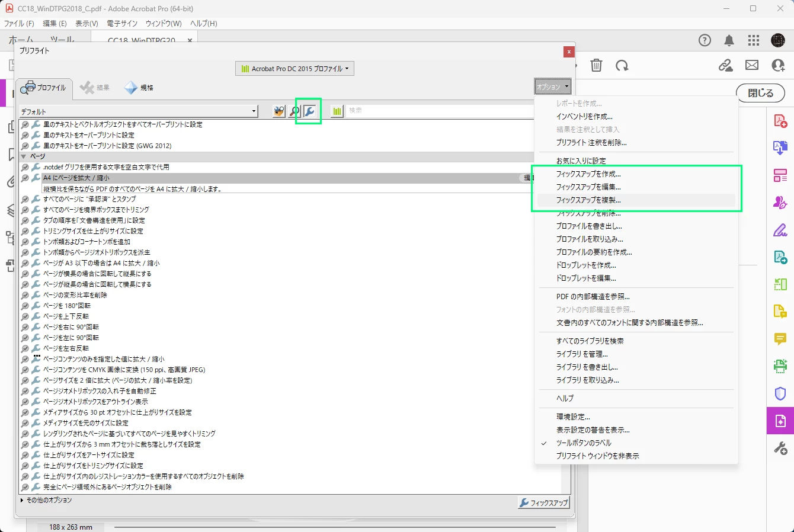Select fixup 黒のテキストをオーバープリントに設定 (GWG 2012)
Viewport: 794px width, 532px height.
point(107,146)
